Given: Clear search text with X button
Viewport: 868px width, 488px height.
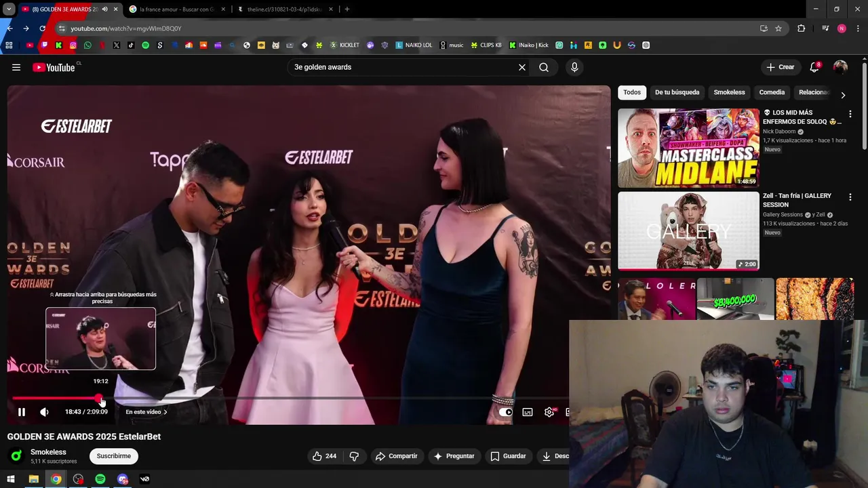Looking at the screenshot, I should (522, 67).
